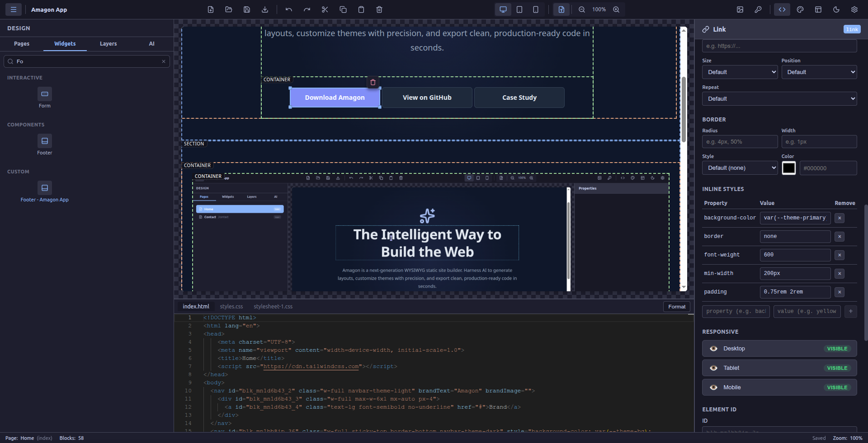Click the scissors cut icon

click(x=325, y=9)
